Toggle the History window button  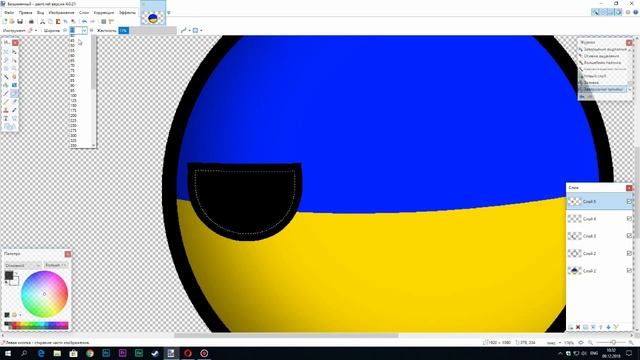click(x=603, y=12)
